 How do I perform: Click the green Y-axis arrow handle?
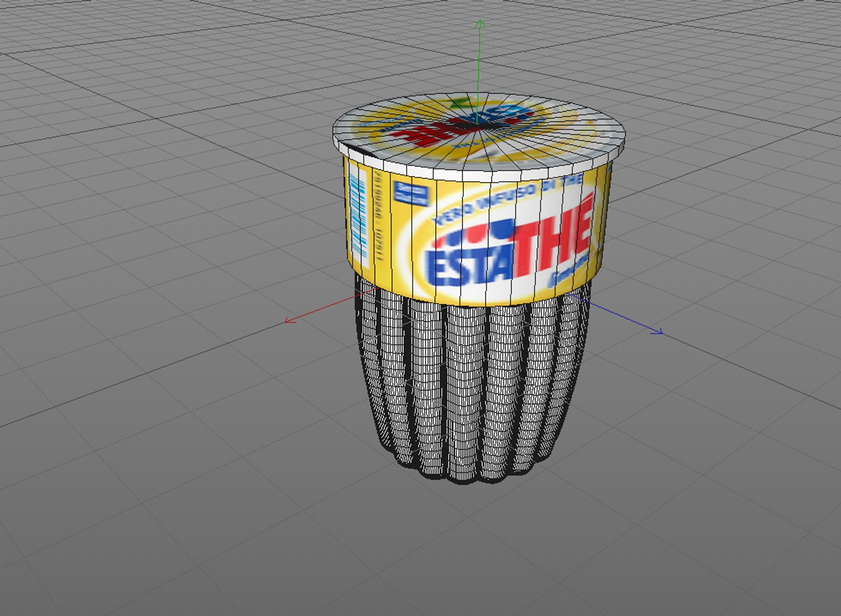pos(480,23)
